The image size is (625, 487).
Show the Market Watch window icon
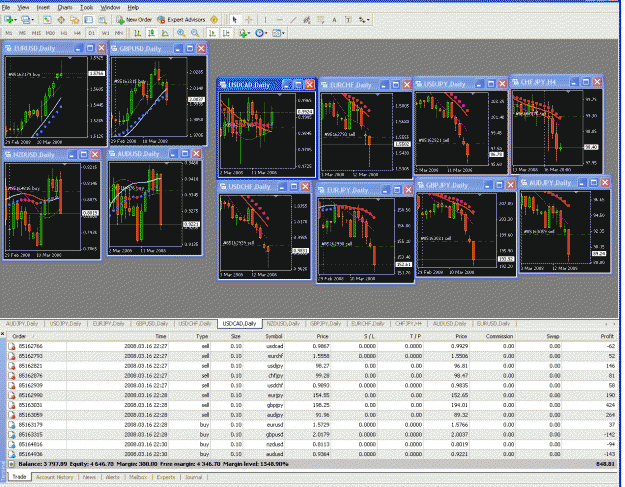(x=47, y=20)
